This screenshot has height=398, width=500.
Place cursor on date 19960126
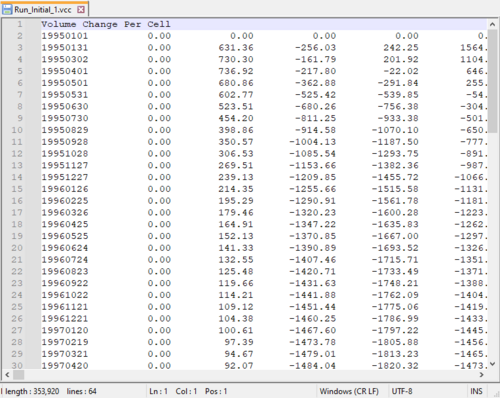65,189
